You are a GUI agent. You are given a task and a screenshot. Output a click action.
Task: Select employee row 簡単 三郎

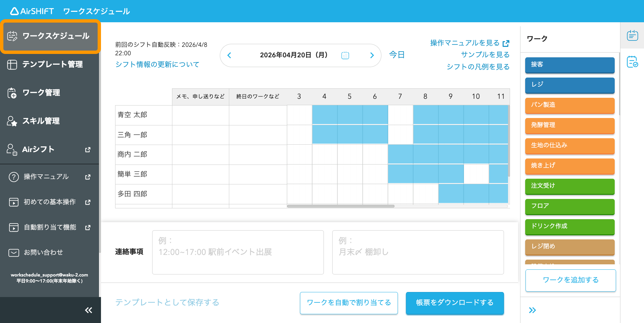144,174
